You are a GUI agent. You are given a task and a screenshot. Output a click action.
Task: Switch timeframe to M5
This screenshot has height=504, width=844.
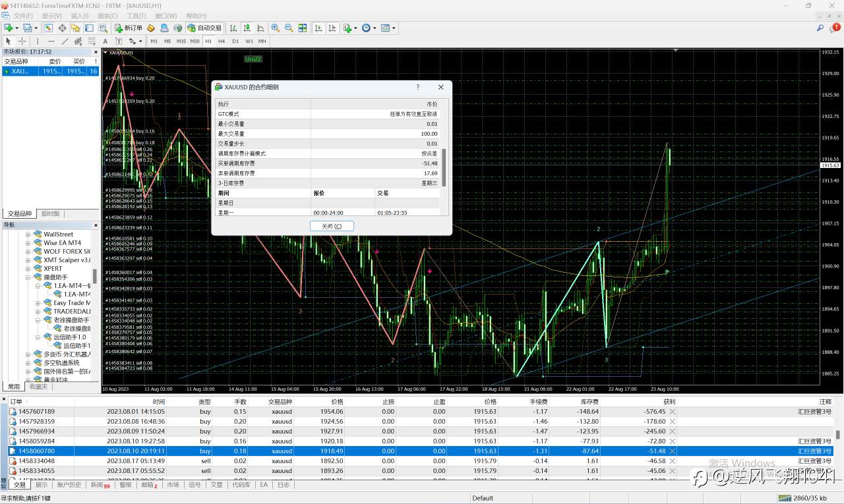167,41
